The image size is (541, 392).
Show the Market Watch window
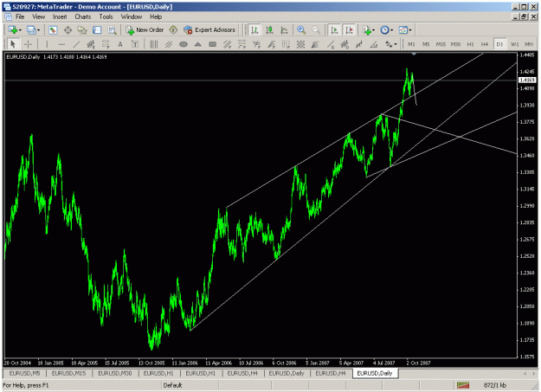pyautogui.click(x=53, y=30)
